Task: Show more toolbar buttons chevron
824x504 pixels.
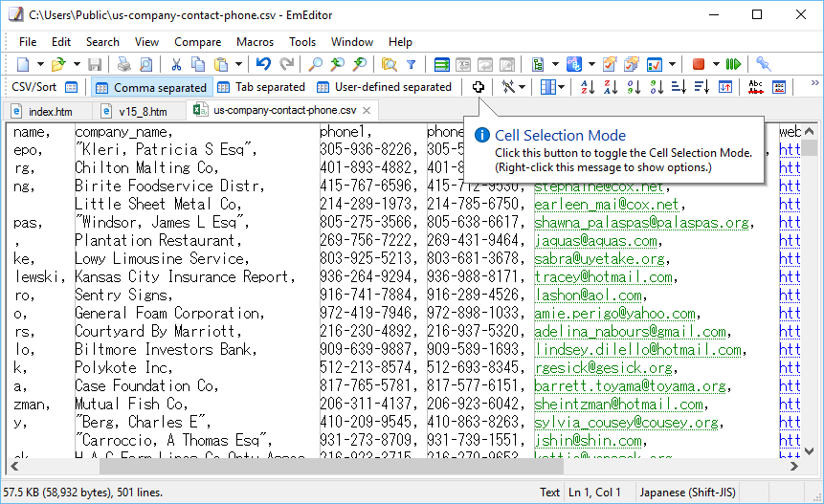Action: 814,83
